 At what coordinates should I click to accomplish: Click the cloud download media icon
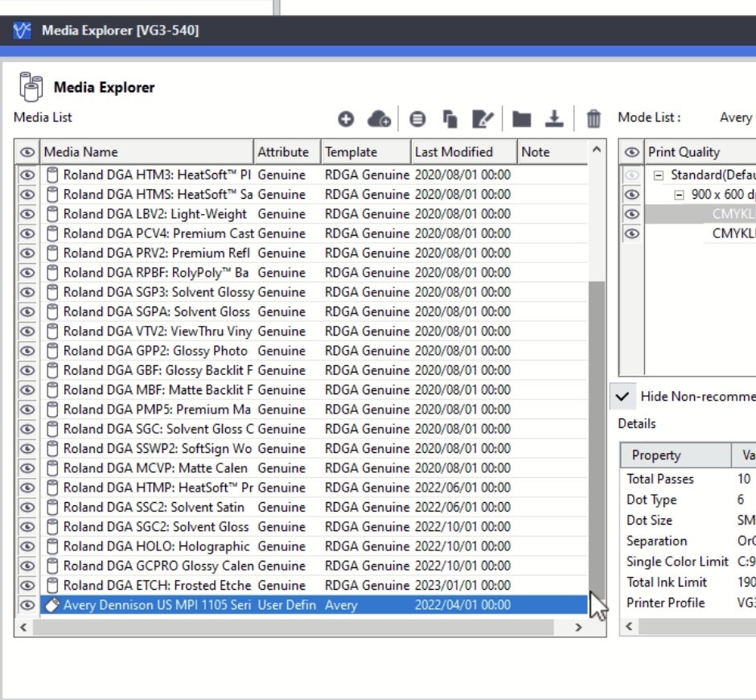click(x=379, y=118)
